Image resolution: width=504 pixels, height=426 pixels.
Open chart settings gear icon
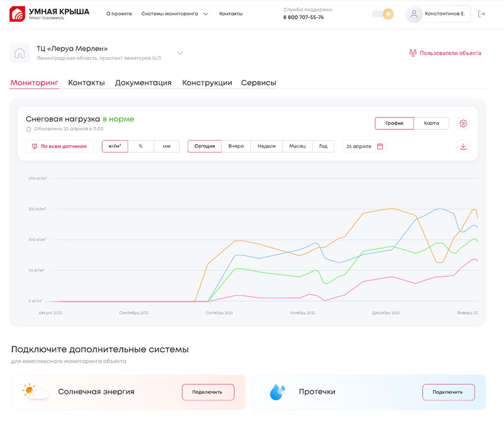(x=463, y=123)
